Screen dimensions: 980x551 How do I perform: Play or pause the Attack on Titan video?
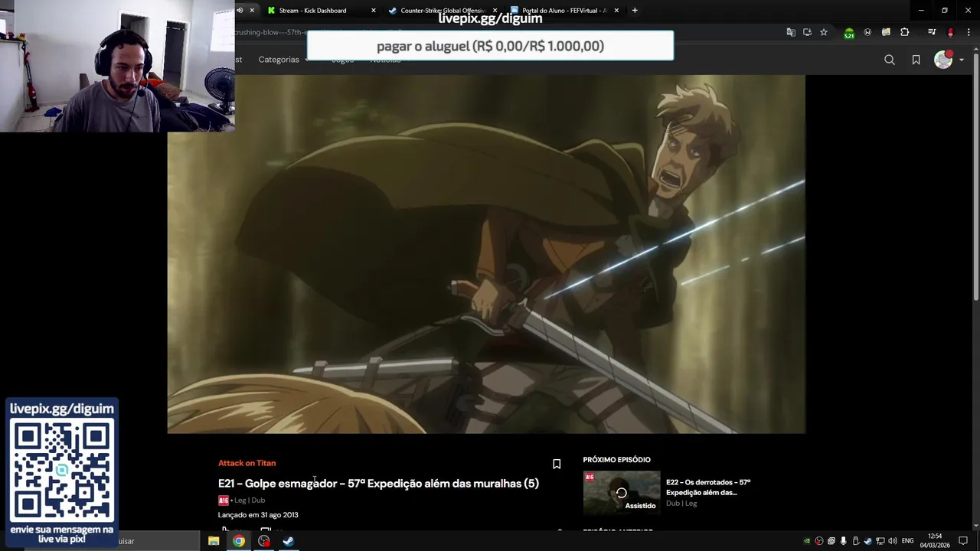[486, 254]
